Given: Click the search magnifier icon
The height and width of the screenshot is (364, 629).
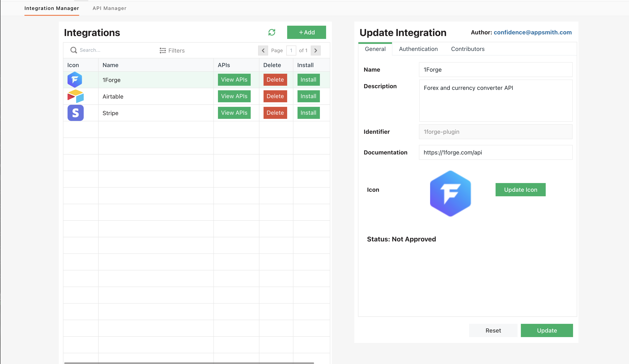Looking at the screenshot, I should pos(73,50).
